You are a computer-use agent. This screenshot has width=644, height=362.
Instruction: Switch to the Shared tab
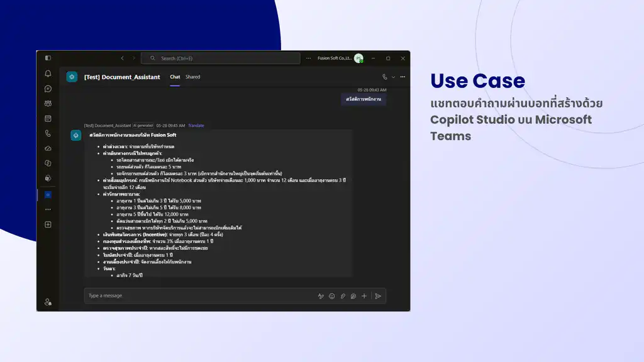tap(192, 77)
